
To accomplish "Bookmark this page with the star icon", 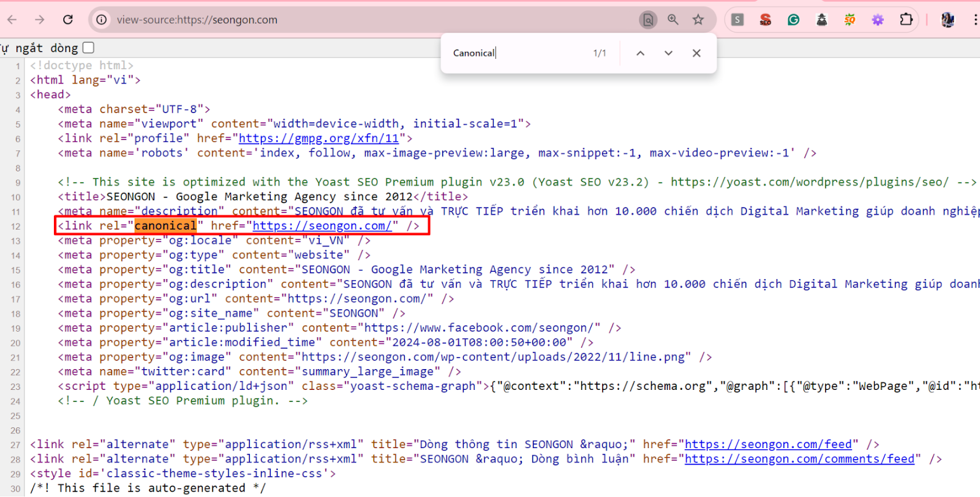I will coord(698,20).
